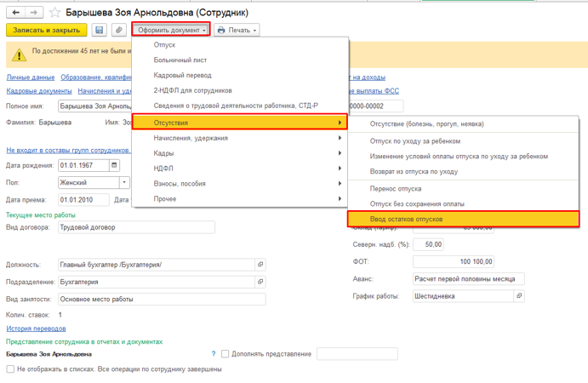Expand the Прочее submenu
The width and height of the screenshot is (588, 383).
pyautogui.click(x=239, y=199)
